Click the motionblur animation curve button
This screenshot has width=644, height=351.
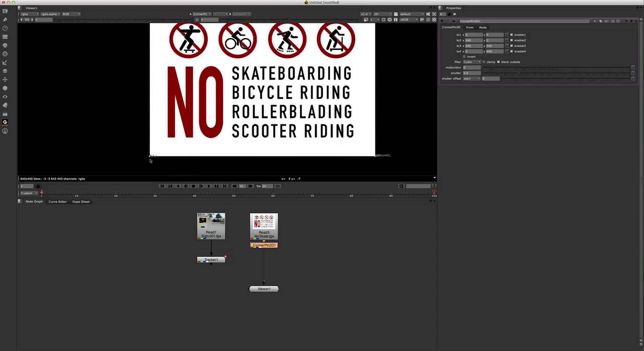coord(633,67)
